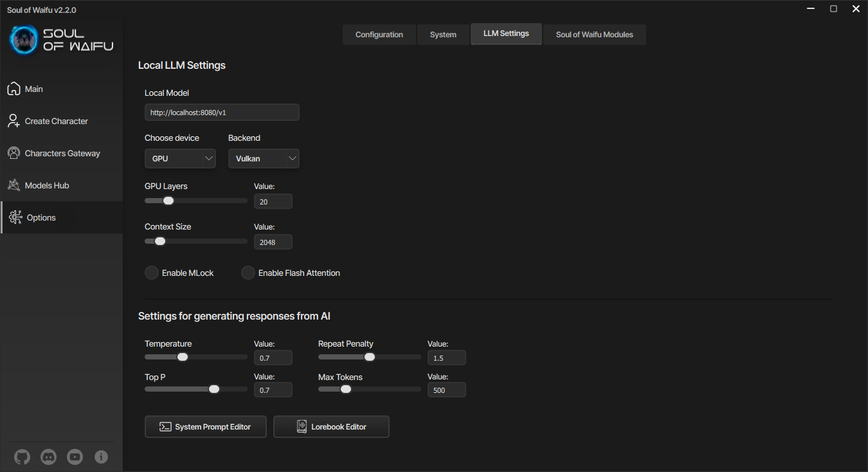
Task: Select the LLM Settings tab
Action: 506,33
